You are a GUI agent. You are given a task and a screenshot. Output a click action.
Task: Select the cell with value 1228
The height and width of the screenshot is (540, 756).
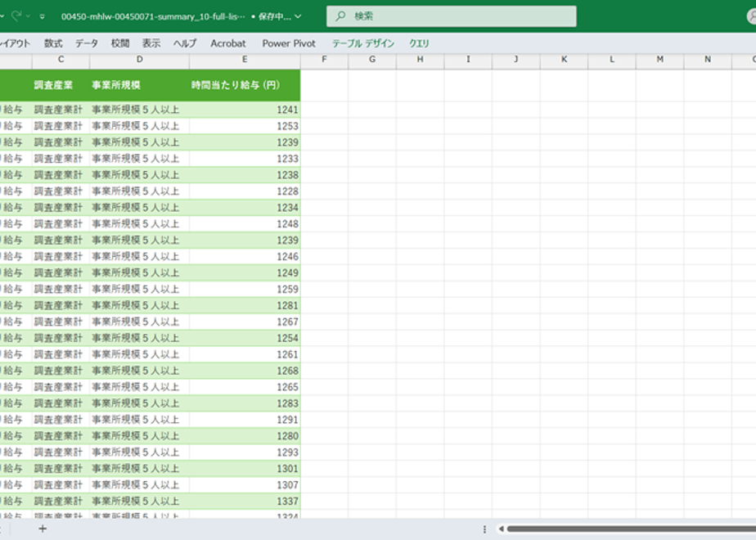click(245, 191)
